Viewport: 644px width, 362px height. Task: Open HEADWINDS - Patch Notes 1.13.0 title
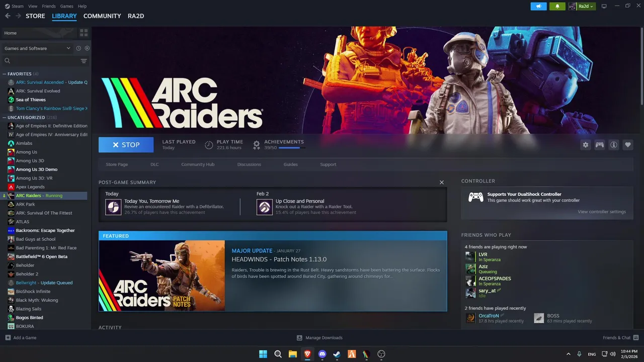[x=279, y=259]
